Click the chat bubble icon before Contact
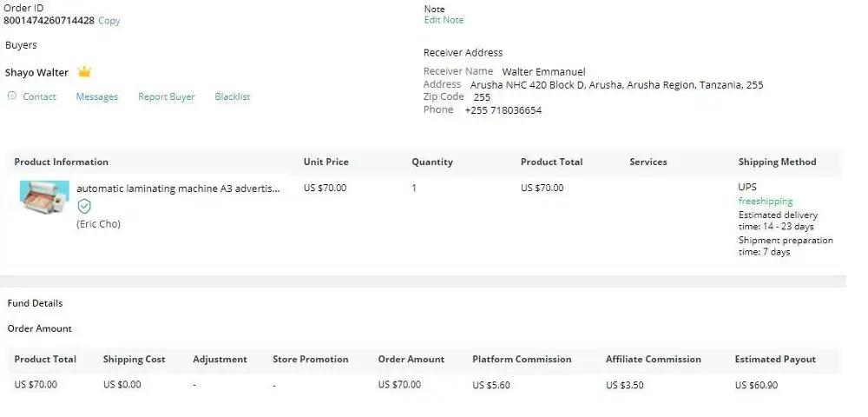This screenshot has width=868, height=417. 12,96
